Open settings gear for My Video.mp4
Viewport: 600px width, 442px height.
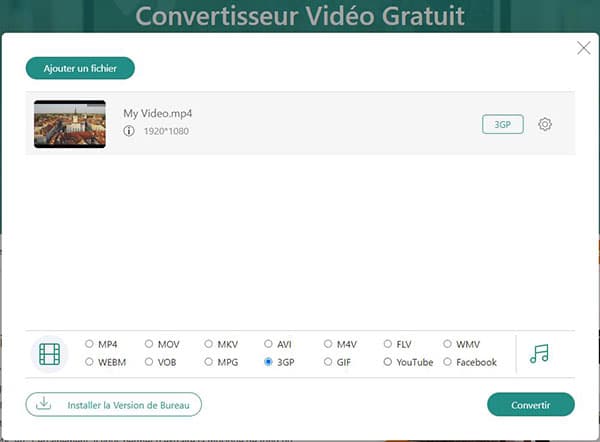click(545, 124)
